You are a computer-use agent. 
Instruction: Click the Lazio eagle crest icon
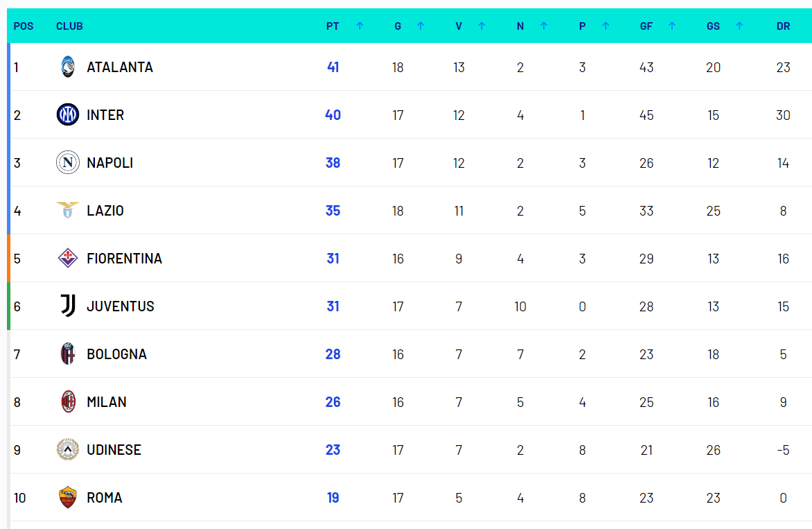coord(68,211)
